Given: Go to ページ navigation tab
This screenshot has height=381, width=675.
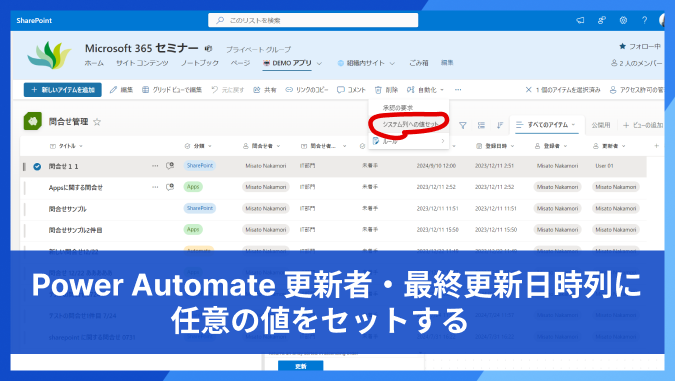Looking at the screenshot, I should (240, 63).
